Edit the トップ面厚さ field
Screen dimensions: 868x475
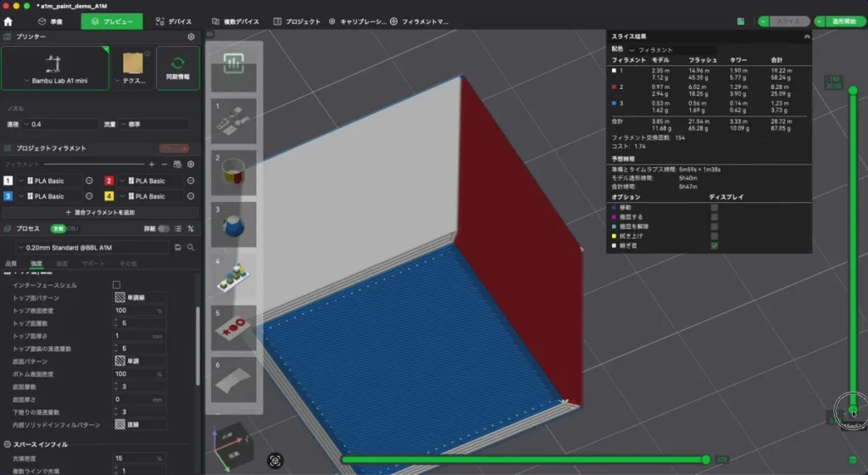coord(140,336)
